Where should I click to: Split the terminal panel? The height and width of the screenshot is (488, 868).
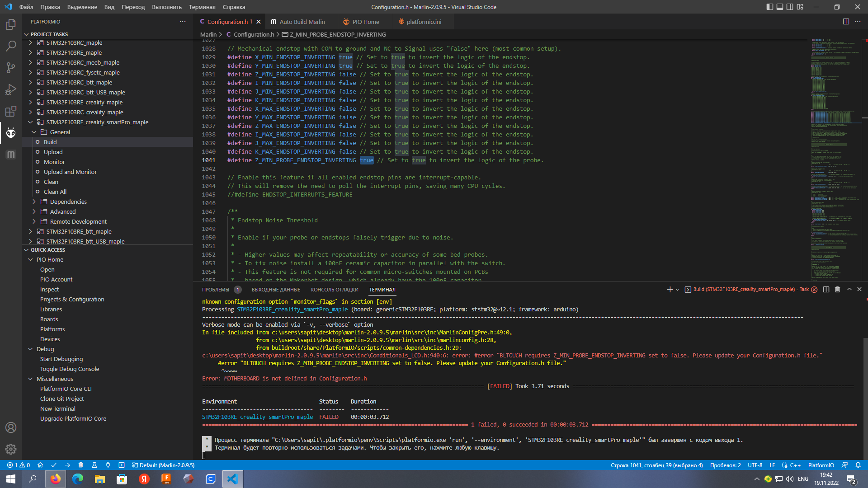(x=826, y=289)
